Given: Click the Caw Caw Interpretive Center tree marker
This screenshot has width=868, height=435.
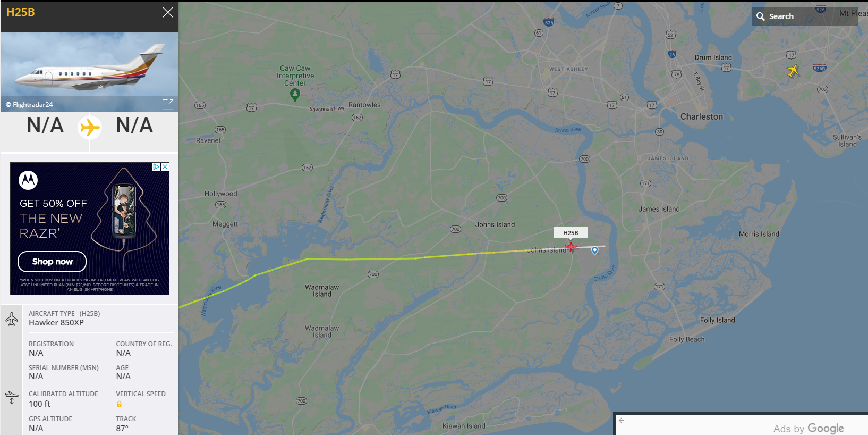Looking at the screenshot, I should (295, 95).
